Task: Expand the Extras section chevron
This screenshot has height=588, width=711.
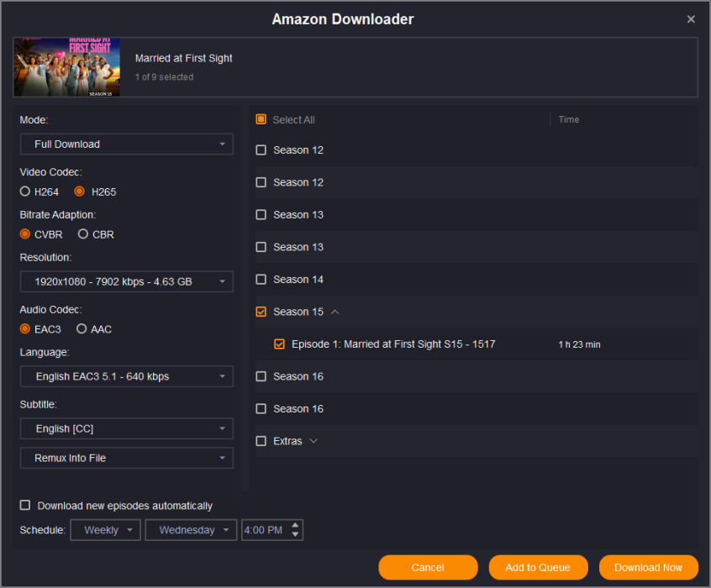Action: click(313, 441)
